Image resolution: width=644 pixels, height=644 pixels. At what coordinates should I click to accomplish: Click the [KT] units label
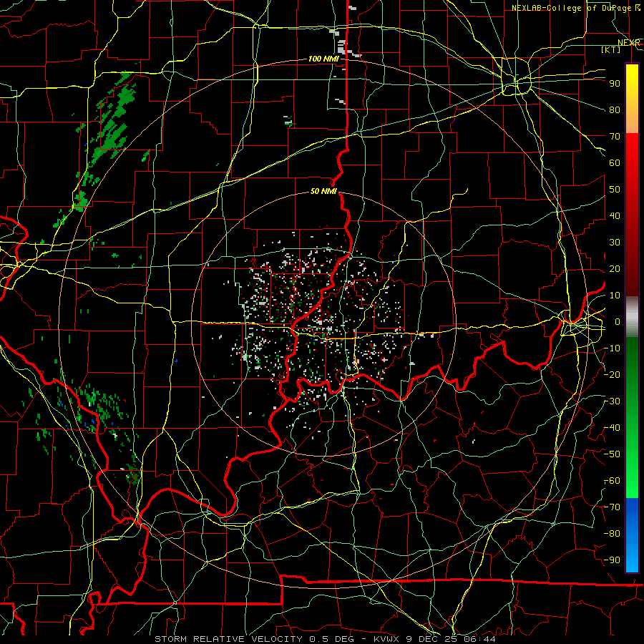[x=611, y=49]
